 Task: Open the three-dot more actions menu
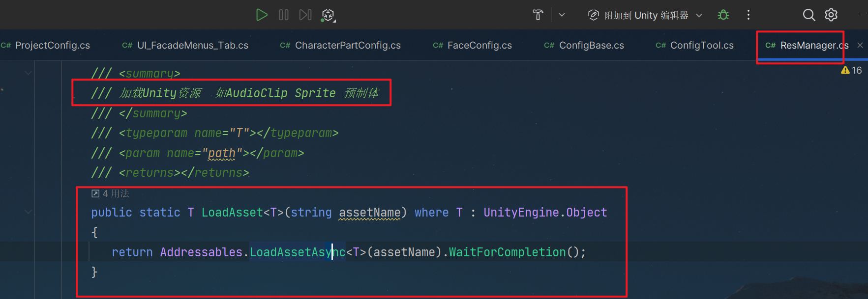click(748, 15)
